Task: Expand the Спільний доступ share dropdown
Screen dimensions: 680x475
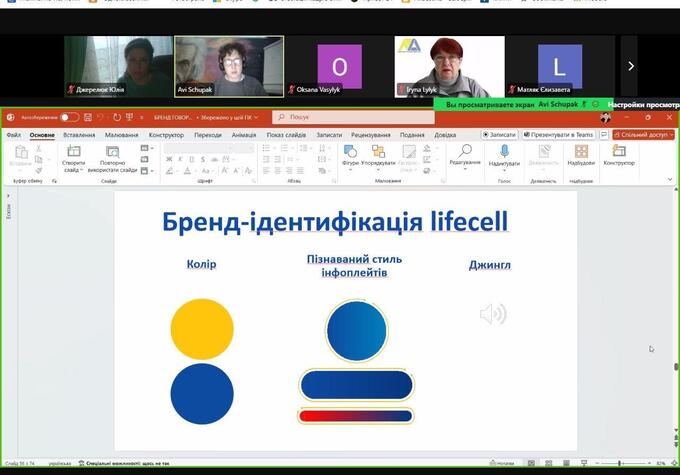Action: click(643, 134)
